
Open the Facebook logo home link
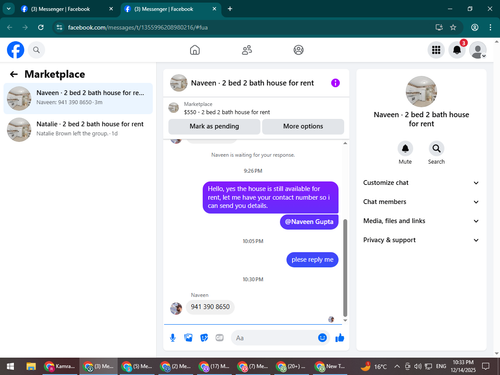point(16,50)
